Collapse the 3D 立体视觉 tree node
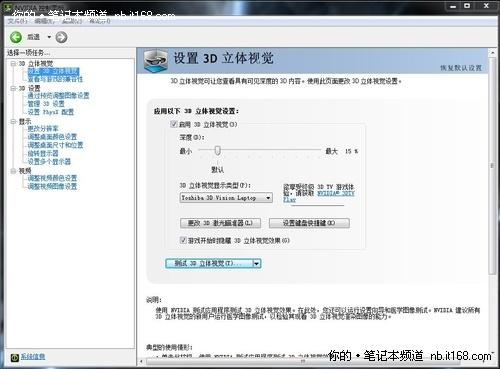 (13, 63)
